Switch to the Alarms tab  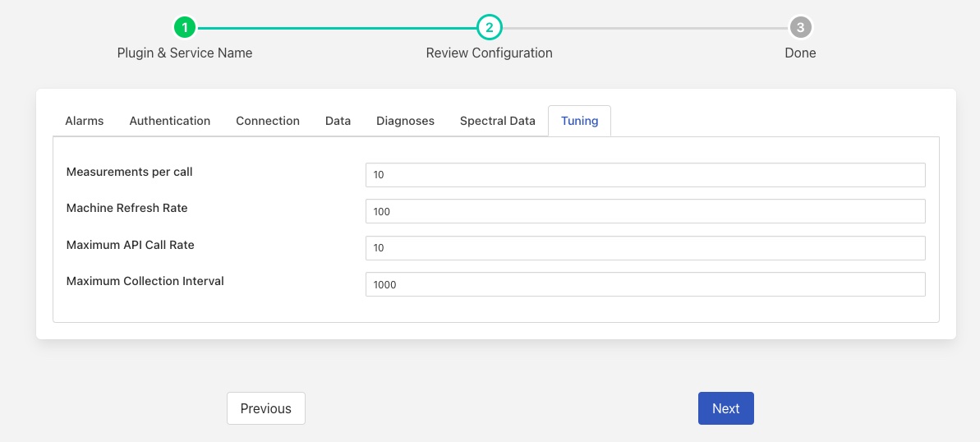point(85,121)
